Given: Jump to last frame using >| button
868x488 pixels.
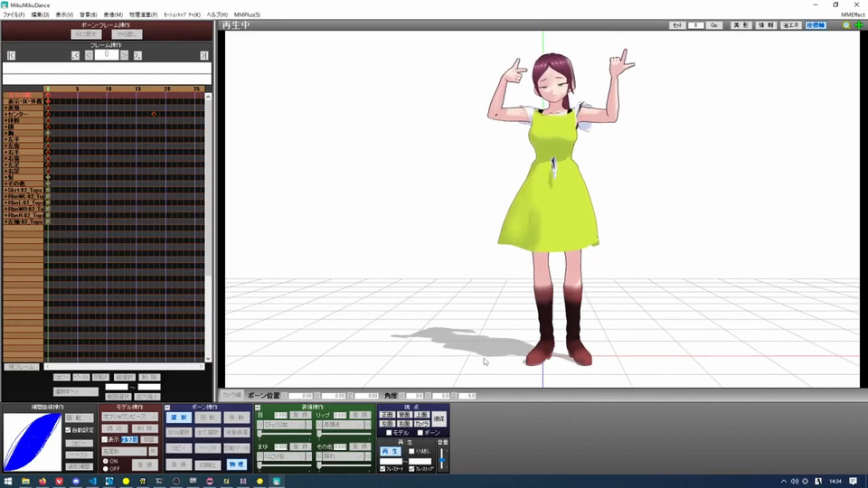Looking at the screenshot, I should point(203,55).
